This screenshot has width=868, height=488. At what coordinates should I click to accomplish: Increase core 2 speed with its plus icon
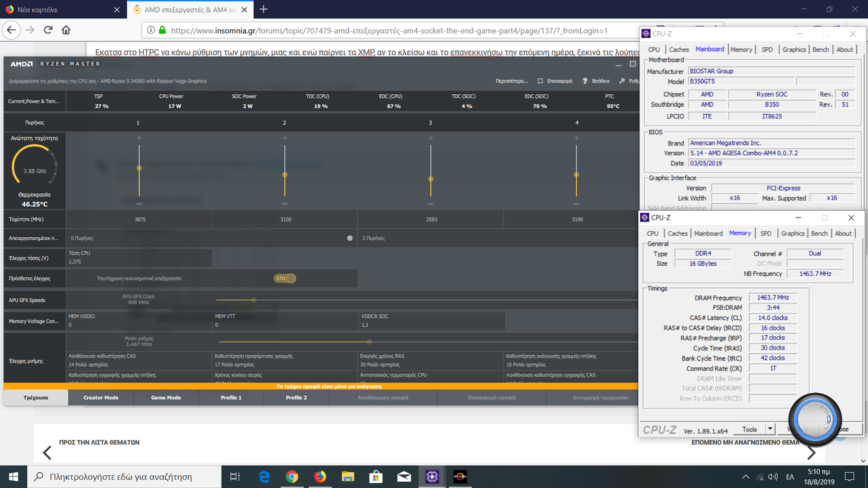(x=285, y=138)
